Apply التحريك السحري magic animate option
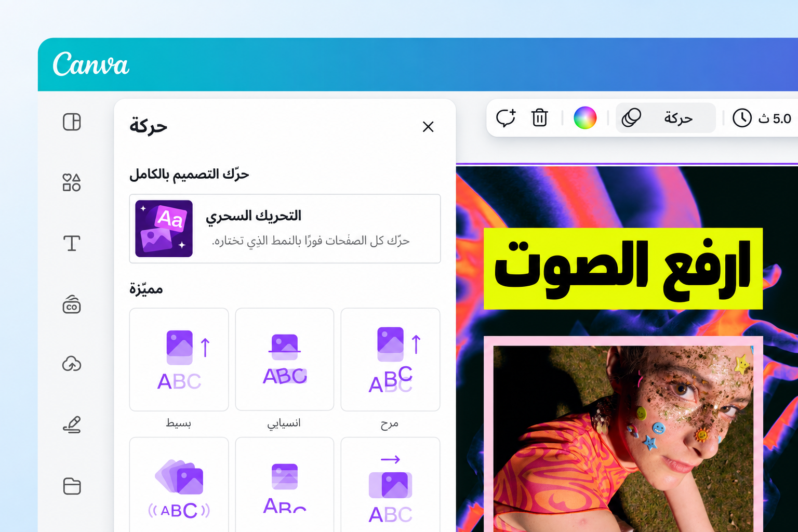The width and height of the screenshot is (798, 532). [x=285, y=229]
